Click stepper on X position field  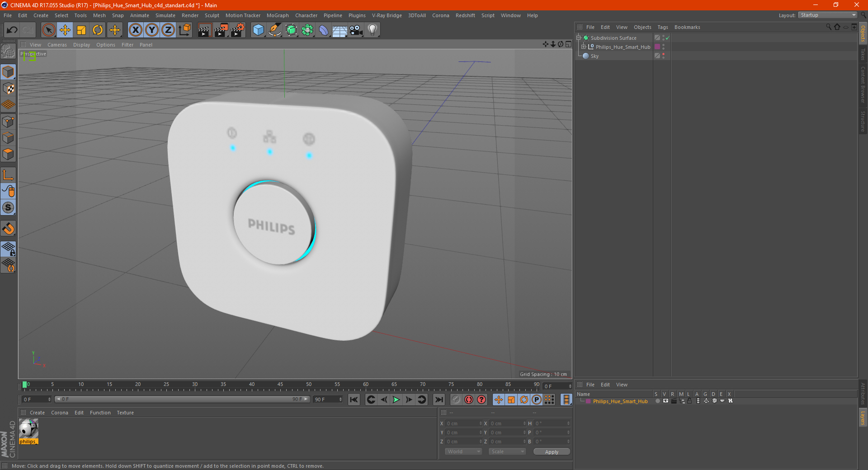click(481, 423)
